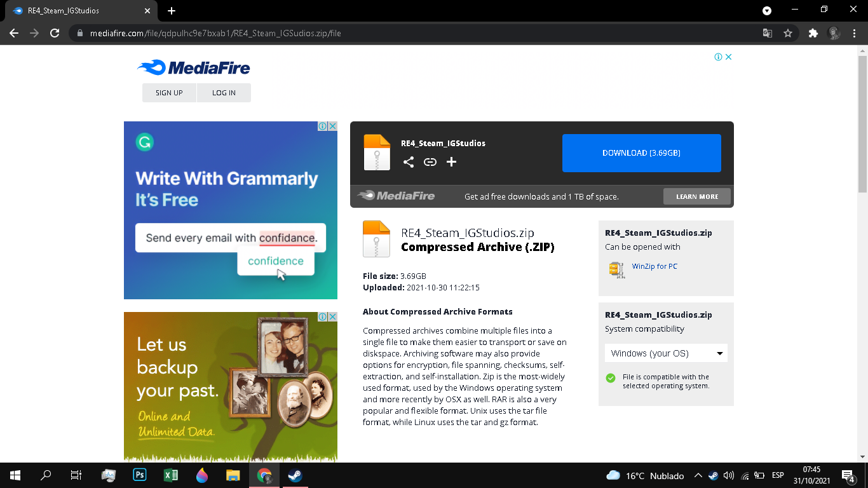Click the 'Uploaded: 2021-10-30 11:22:15' text
The image size is (868, 488).
(421, 288)
